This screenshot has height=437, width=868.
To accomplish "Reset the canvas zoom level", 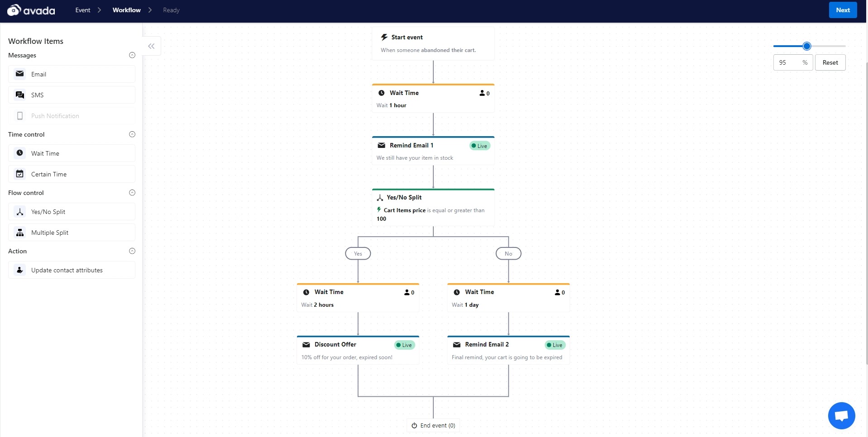I will point(830,62).
